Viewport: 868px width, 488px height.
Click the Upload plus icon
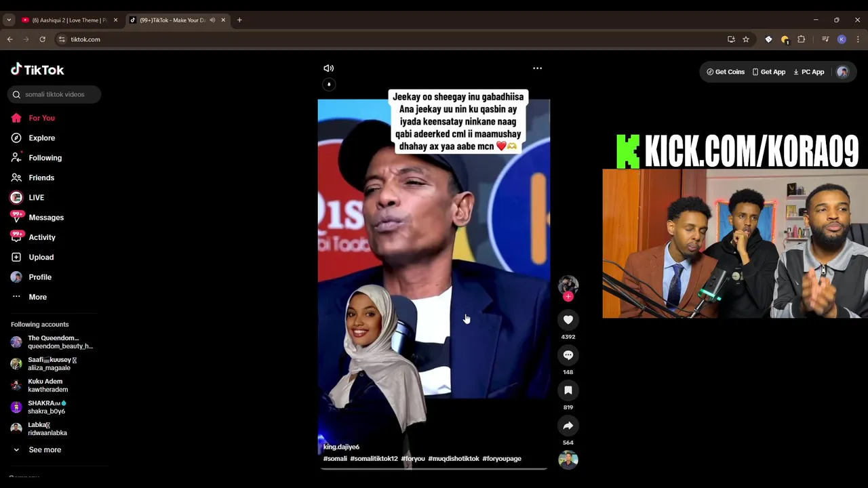pos(16,258)
